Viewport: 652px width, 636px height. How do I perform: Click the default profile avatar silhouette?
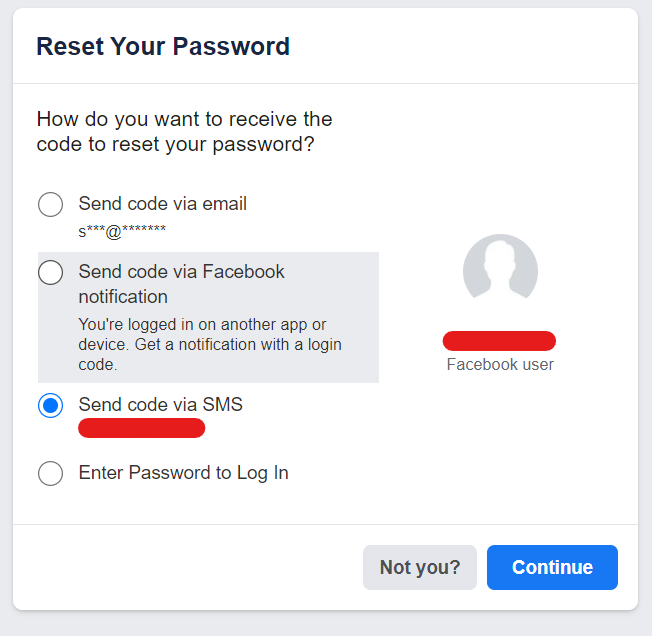(500, 270)
